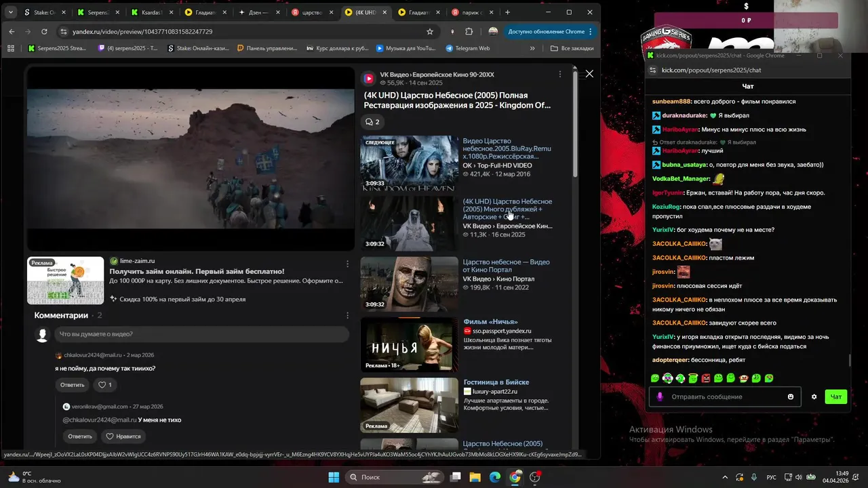The image size is (868, 488).
Task: Open the Telegram Web bookmark
Action: pyautogui.click(x=468, y=48)
